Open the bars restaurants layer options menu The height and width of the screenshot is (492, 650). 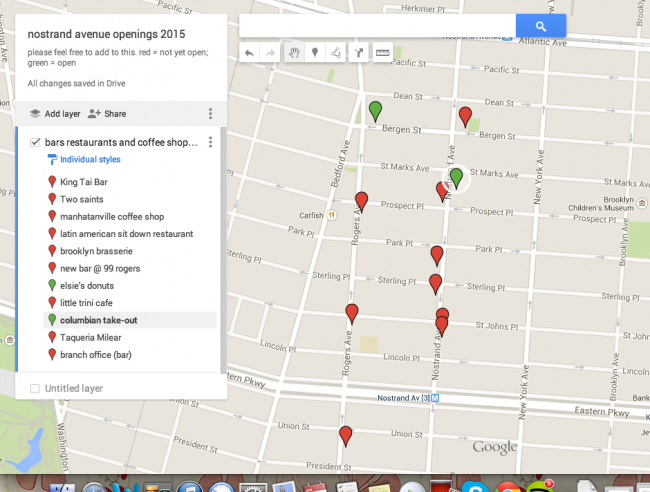click(211, 142)
